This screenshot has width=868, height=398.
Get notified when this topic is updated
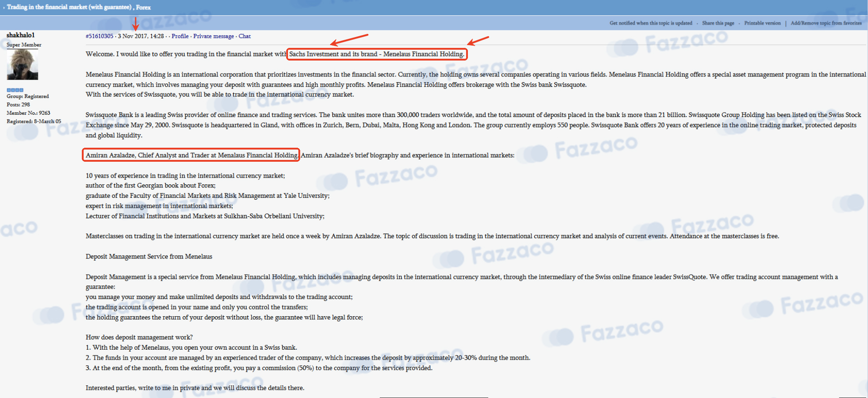pos(651,23)
